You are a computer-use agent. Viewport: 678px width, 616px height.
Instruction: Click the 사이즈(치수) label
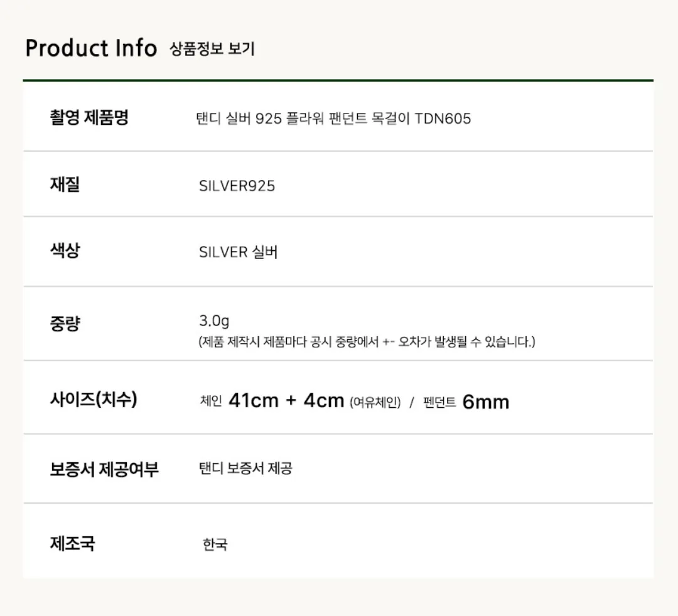(94, 399)
